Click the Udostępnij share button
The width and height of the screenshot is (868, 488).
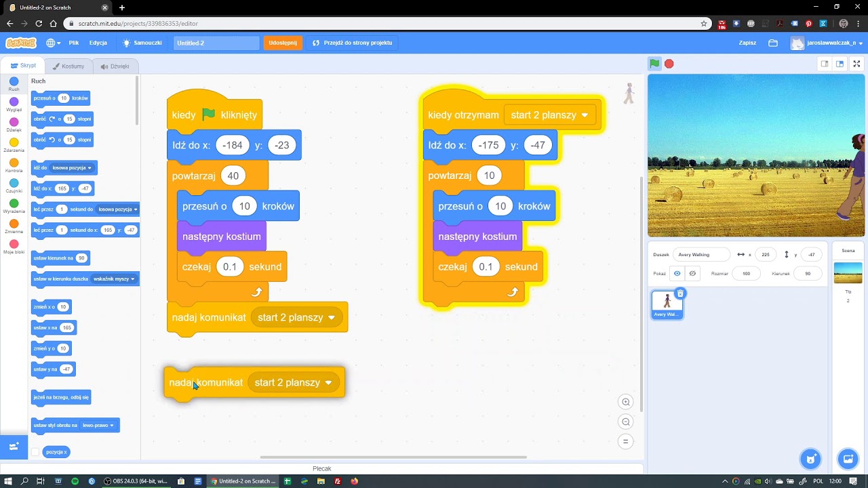pyautogui.click(x=283, y=43)
